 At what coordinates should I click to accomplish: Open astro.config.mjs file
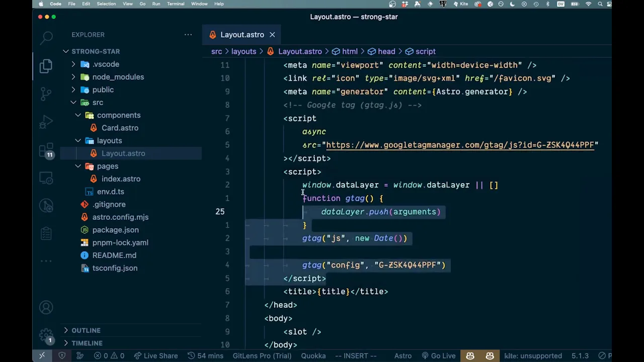120,217
